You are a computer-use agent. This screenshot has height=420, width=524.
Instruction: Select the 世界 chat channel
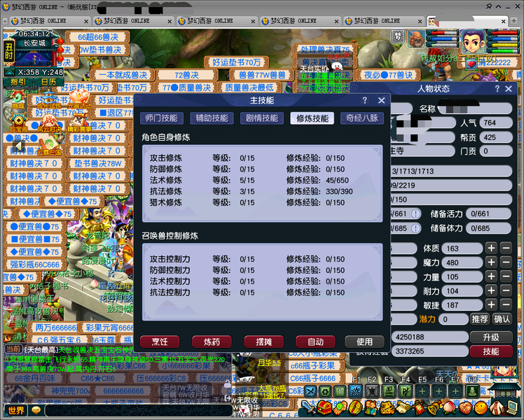[16, 410]
